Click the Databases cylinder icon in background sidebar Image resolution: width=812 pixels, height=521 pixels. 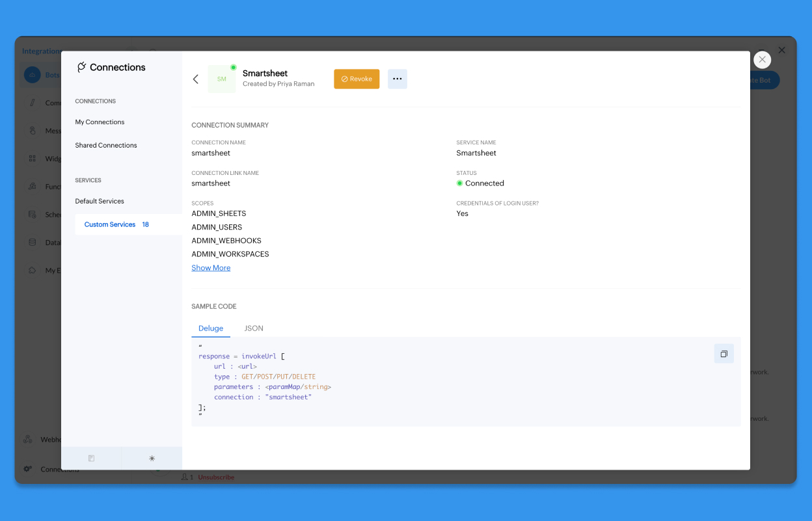pos(33,243)
